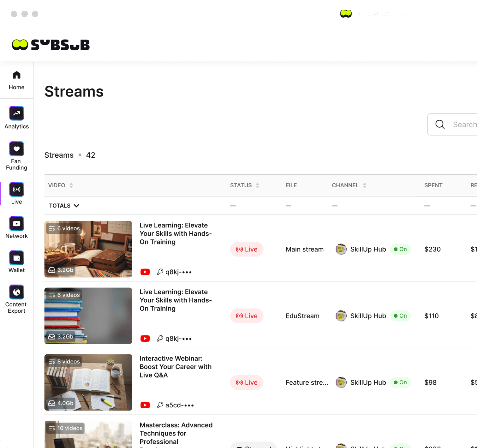The image size is (477, 448).
Task: Click Live status badge in EduStream row
Action: 247,316
